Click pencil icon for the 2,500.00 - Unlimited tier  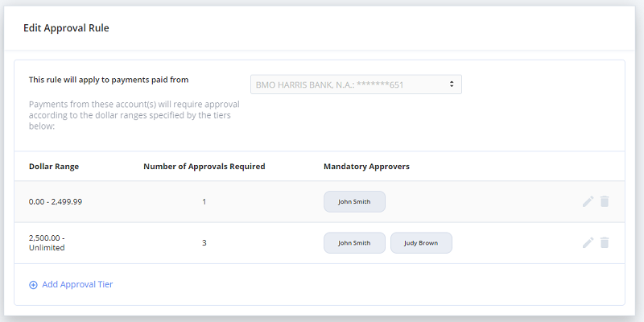588,243
